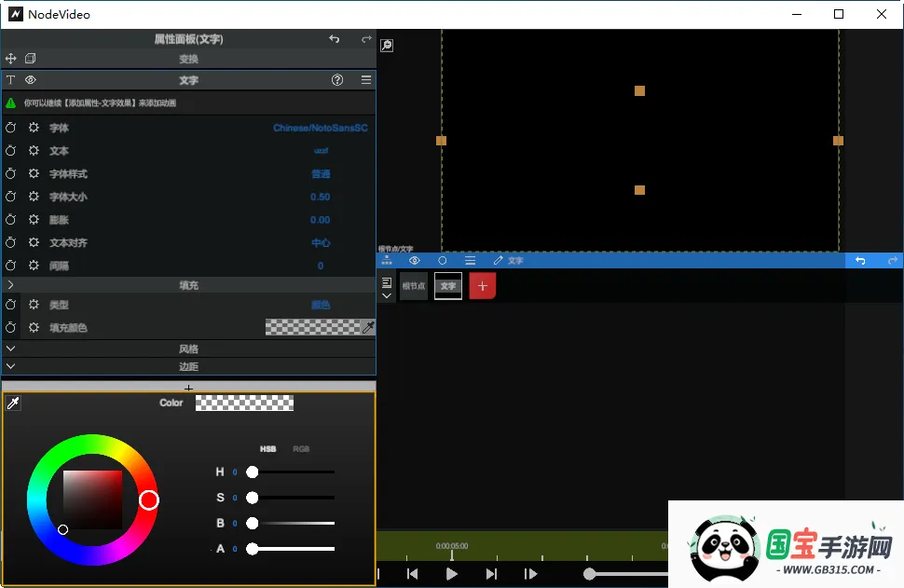Click the stopwatch icon next to 字体大小
The image size is (904, 588).
11,197
